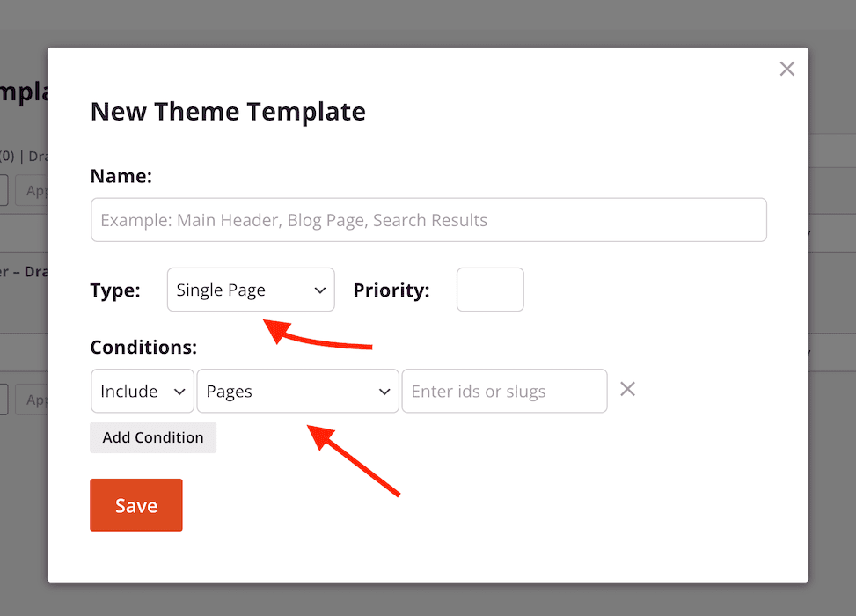Focus the 'Enter ids or slugs' field
The width and height of the screenshot is (856, 616).
coord(504,391)
